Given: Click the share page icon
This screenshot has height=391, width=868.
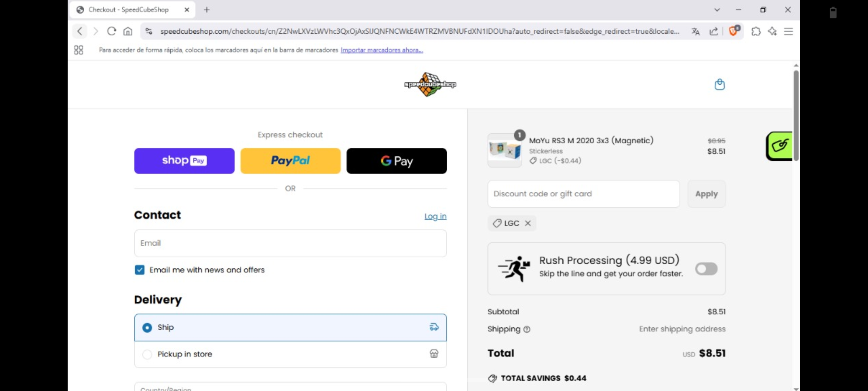Looking at the screenshot, I should [x=714, y=31].
